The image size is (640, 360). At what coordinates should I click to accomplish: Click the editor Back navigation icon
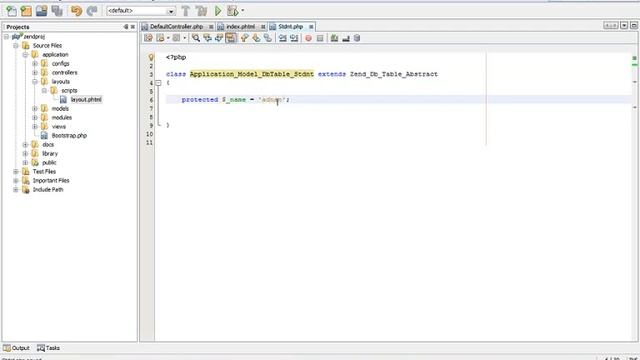pyautogui.click(x=160, y=38)
